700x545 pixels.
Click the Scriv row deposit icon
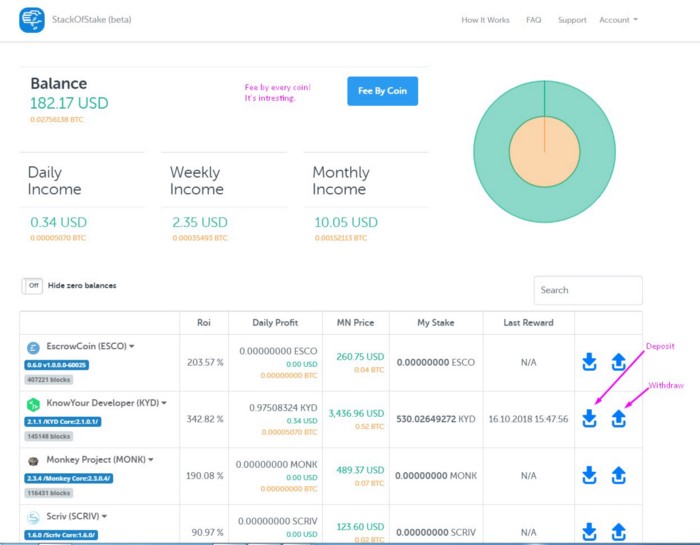(589, 532)
